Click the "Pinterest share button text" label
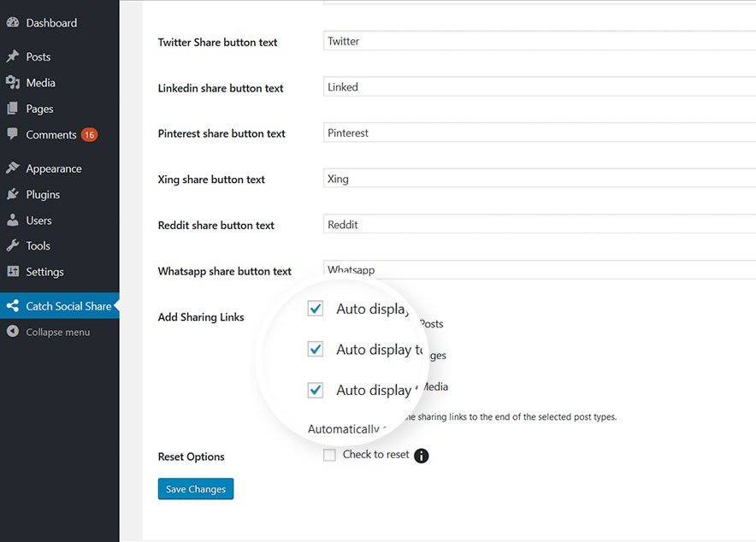Screen dimensions: 756x542 pyautogui.click(x=221, y=133)
